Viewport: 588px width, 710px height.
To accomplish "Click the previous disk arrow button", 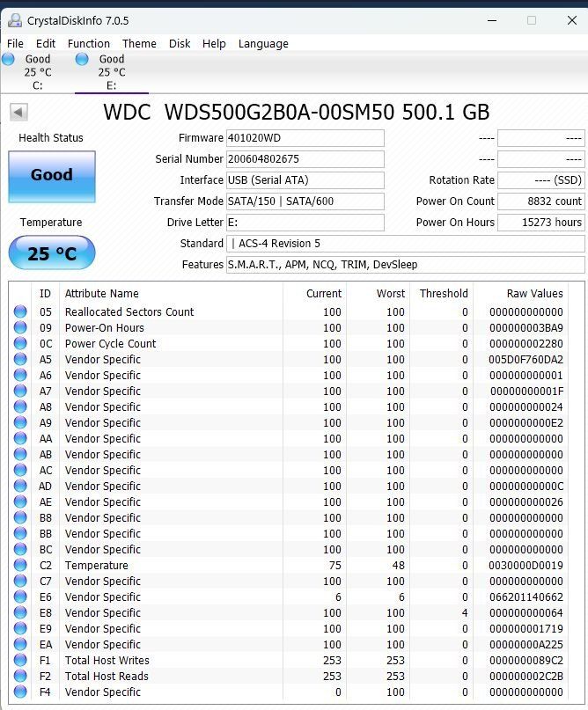I will coord(18,112).
